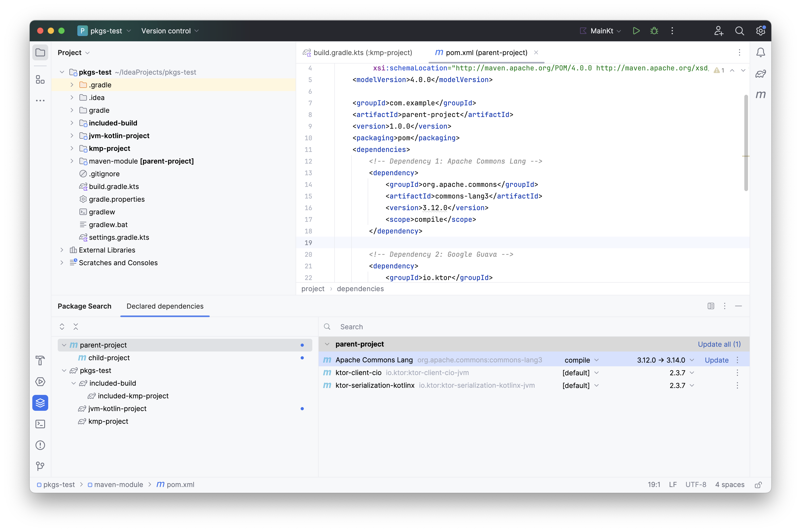Screen dimensions: 801x532
Task: Open the pkgs-test project dropdown
Action: (x=104, y=31)
